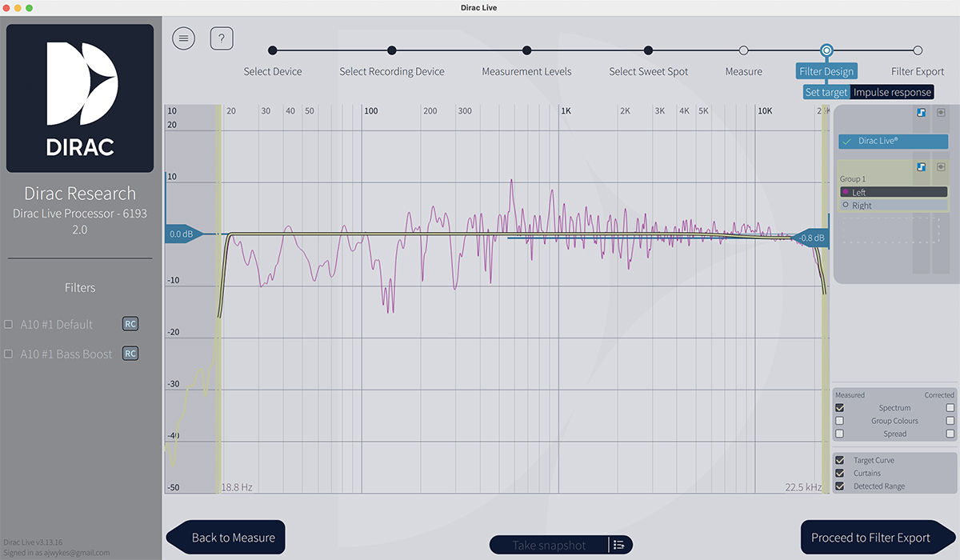Click RC badge beside A10 #1 Bass Boost
The height and width of the screenshot is (560, 960).
click(130, 354)
